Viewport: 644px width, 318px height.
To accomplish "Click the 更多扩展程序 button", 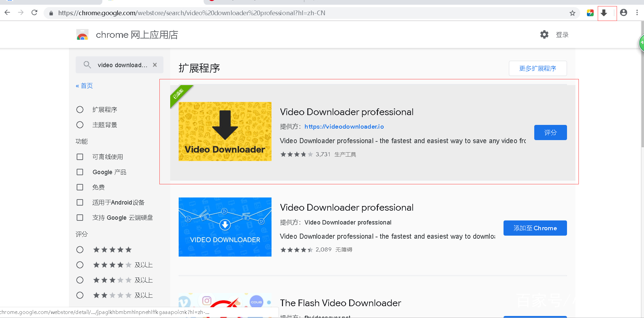I will [538, 69].
